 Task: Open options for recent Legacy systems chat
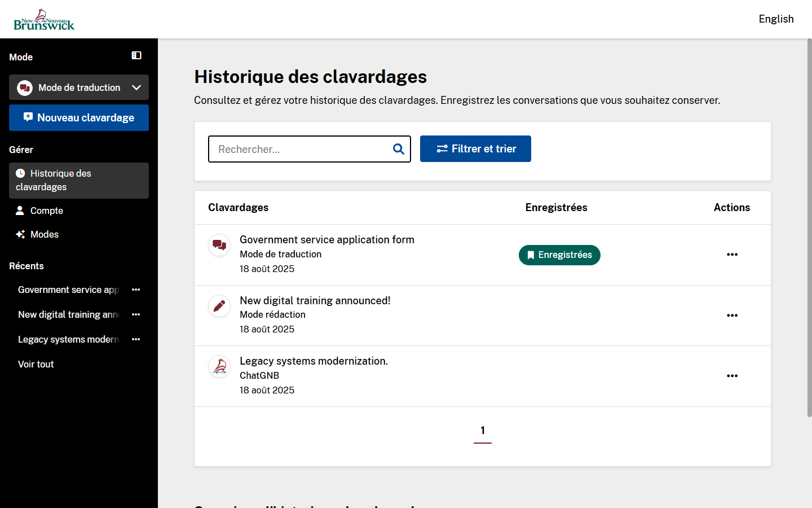point(136,339)
